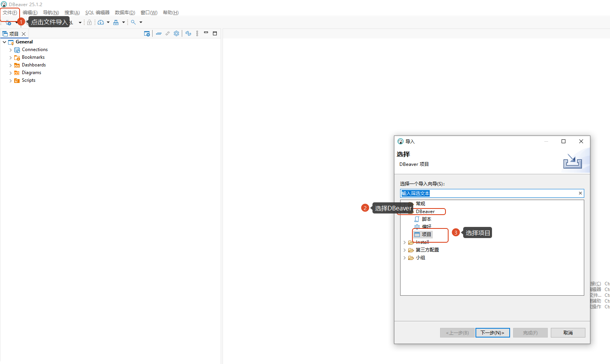The image size is (610, 364).
Task: Select DBeaver category in import tree
Action: [x=426, y=212]
